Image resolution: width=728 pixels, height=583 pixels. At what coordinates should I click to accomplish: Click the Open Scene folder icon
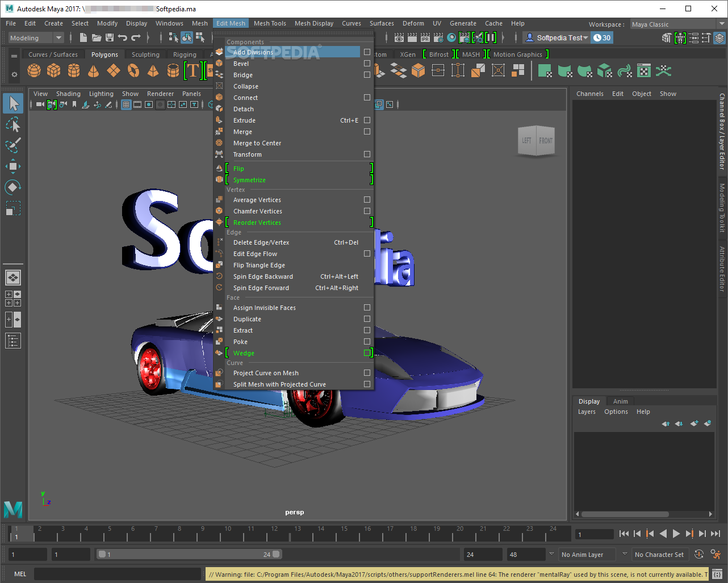pyautogui.click(x=97, y=37)
